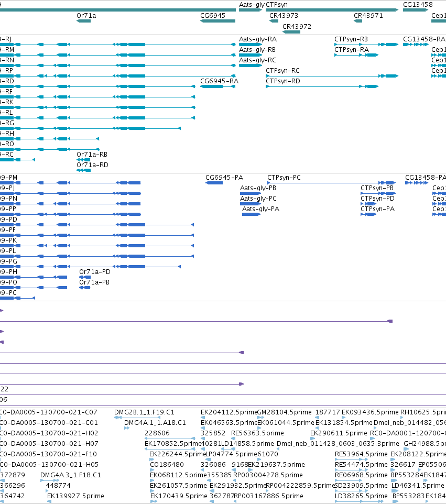Open the EK261057.5prime label
The image size is (446, 504).
179,485
